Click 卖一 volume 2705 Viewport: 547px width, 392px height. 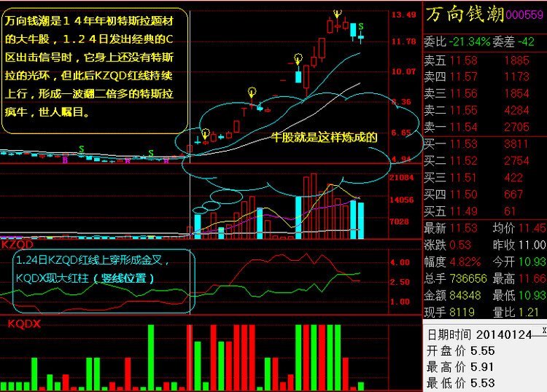point(516,128)
